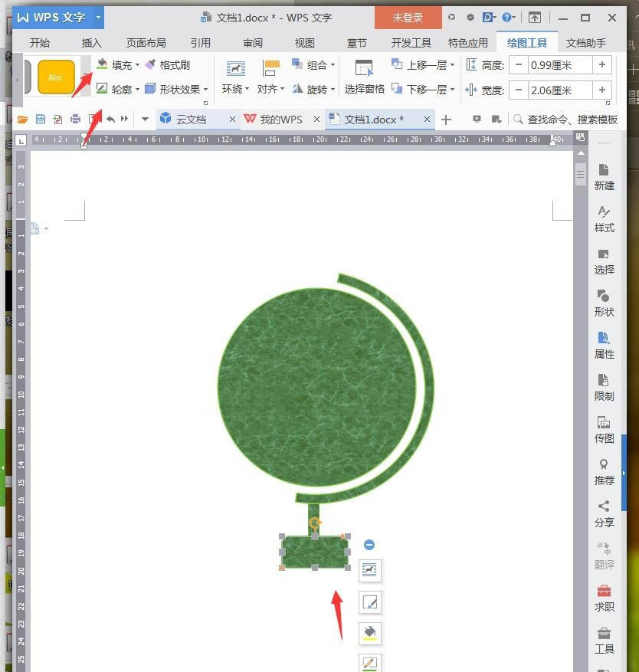Click 上移一层 bring forward

423,65
